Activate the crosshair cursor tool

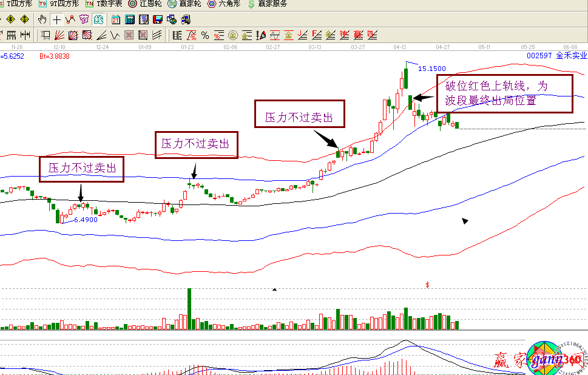pyautogui.click(x=56, y=19)
